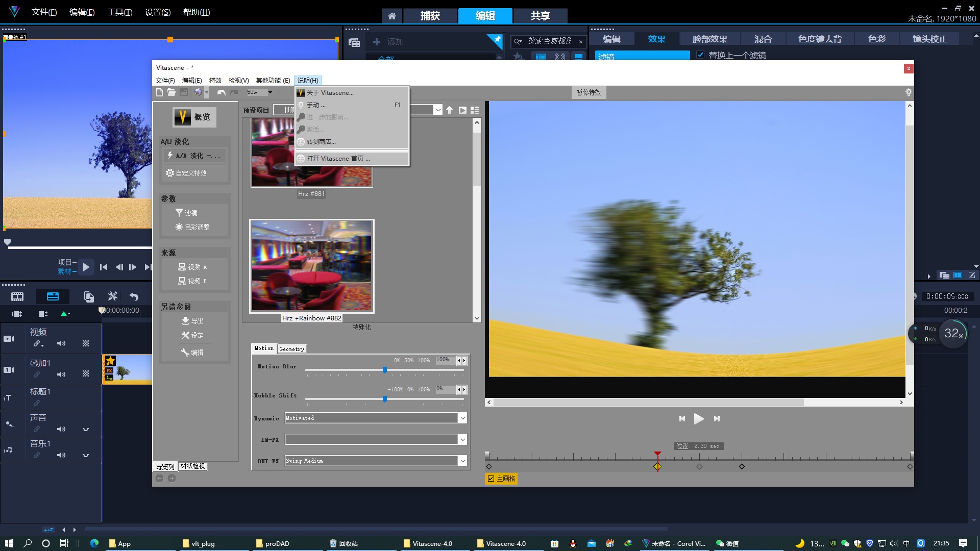Expand the 音乐1 track options chevron
Image resolution: width=980 pixels, height=551 pixels.
[x=86, y=456]
